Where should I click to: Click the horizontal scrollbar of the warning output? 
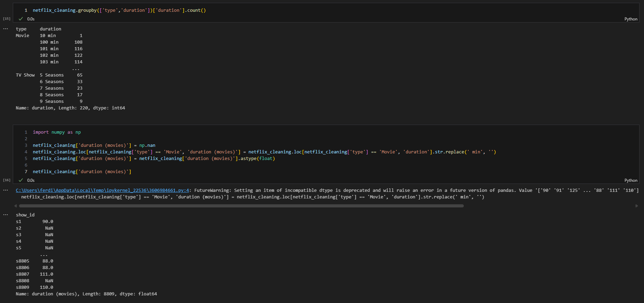point(241,206)
